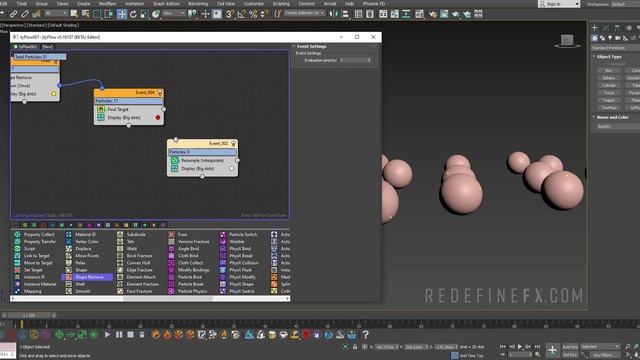The width and height of the screenshot is (640, 360).
Task: Click the Teapot primitive button
Action: 609,100
